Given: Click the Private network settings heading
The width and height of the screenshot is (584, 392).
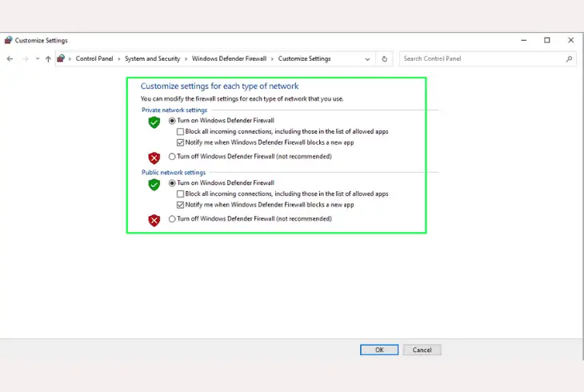Looking at the screenshot, I should pyautogui.click(x=174, y=110).
